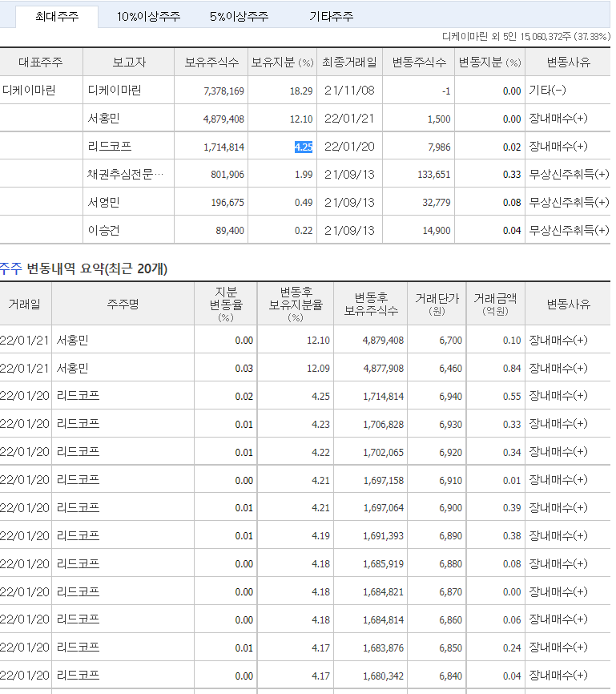This screenshot has width=616, height=694.
Task: Click the 지분 변동율 column header
Action: [226, 304]
